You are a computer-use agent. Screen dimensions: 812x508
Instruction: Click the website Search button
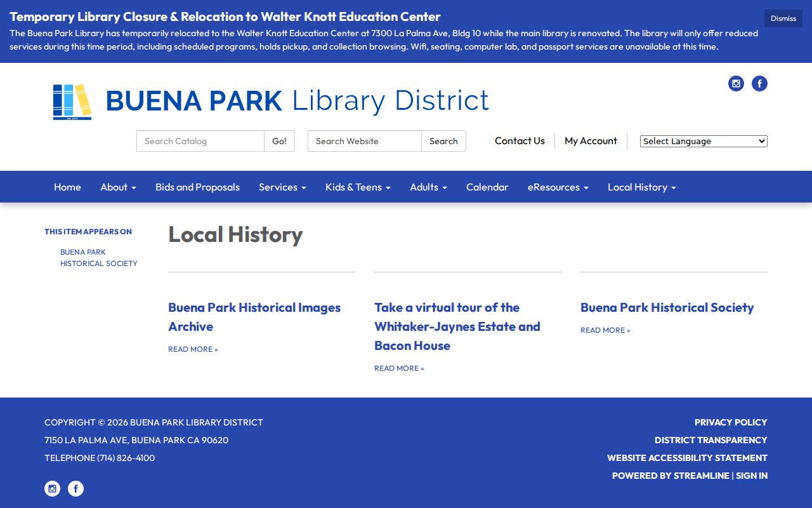pyautogui.click(x=443, y=141)
